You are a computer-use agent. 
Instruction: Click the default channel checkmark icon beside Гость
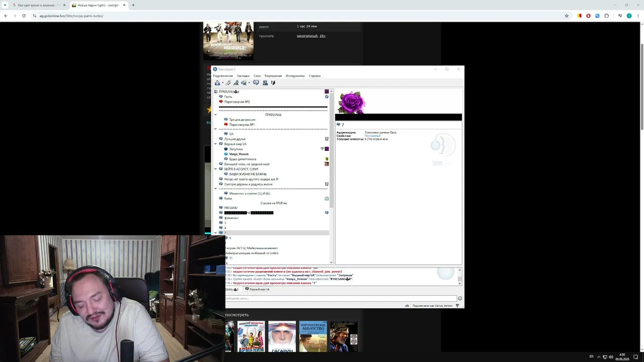327,97
